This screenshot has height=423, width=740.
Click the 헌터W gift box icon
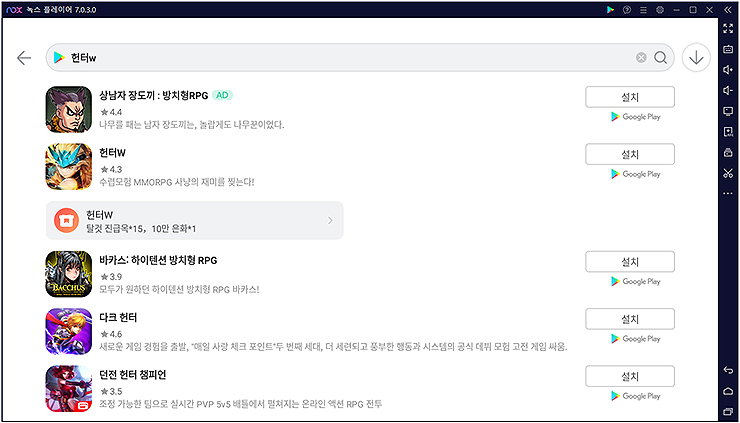66,220
